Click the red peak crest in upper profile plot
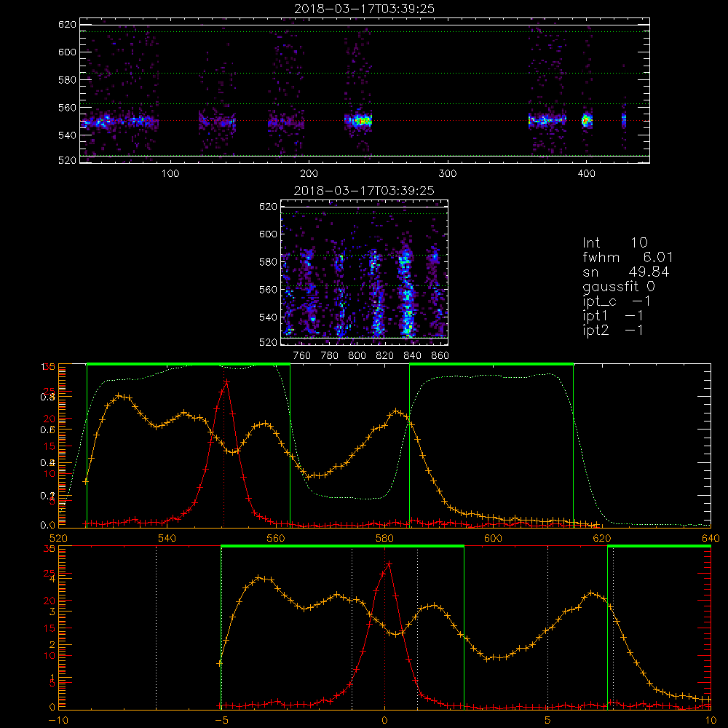Screen dimensions: 728x728 pyautogui.click(x=226, y=381)
